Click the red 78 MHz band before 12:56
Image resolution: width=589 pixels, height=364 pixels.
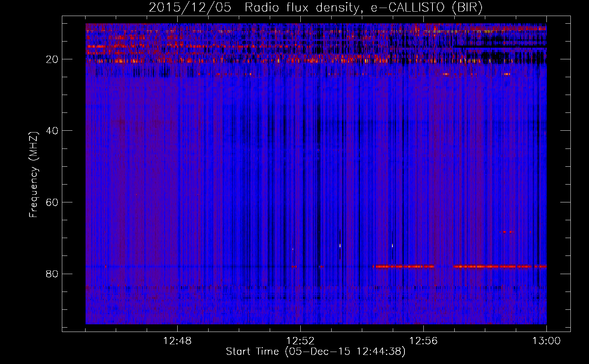coord(403,266)
